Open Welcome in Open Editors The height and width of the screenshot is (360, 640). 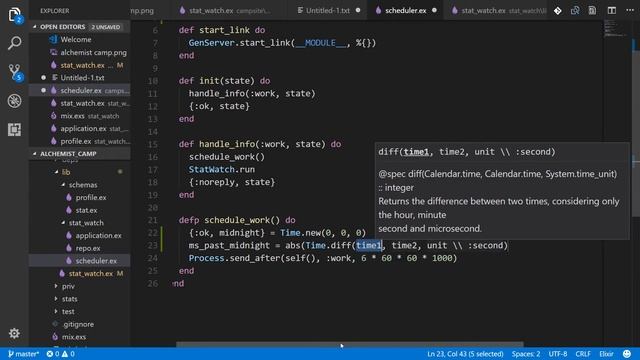80,40
